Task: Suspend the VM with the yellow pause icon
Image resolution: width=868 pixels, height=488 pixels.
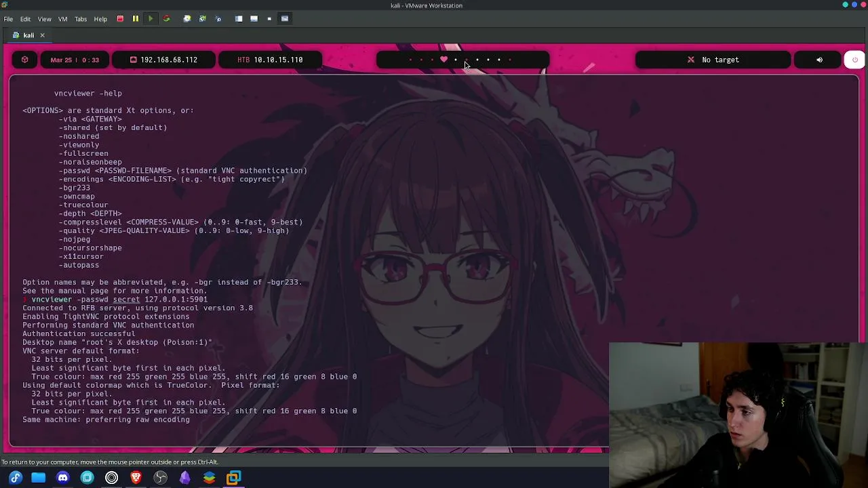Action: (135, 19)
